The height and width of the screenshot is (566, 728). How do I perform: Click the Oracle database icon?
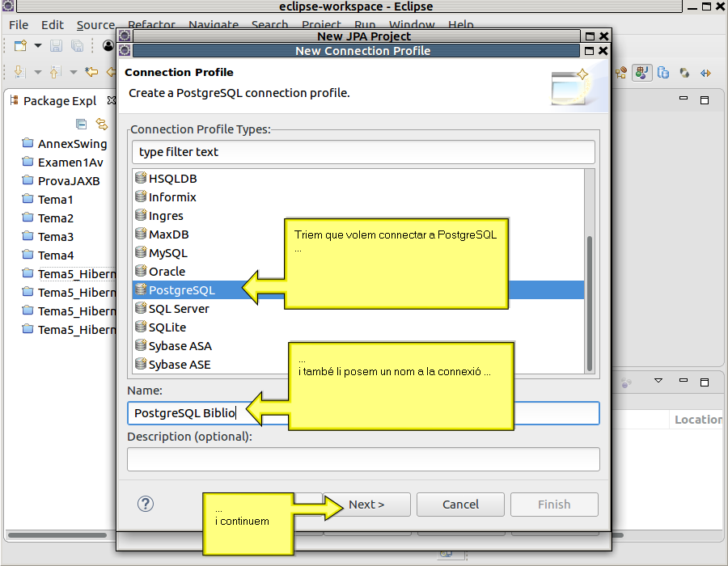[141, 271]
